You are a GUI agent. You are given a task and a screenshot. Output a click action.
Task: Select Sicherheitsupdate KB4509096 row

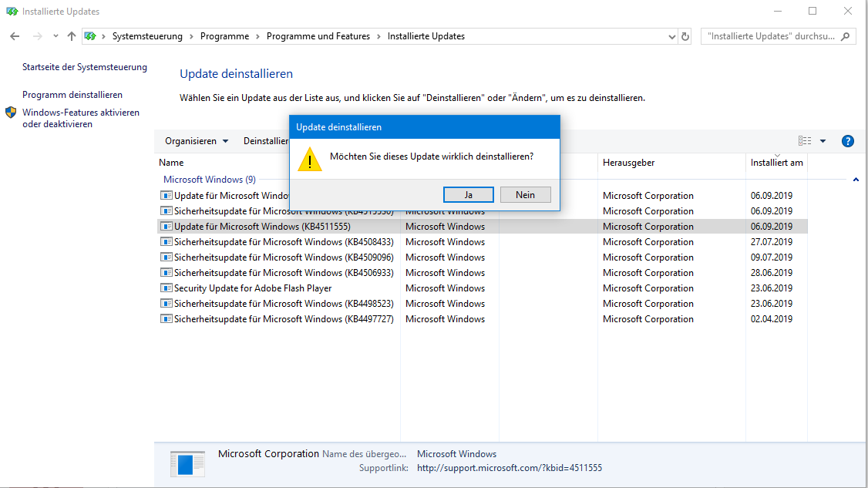tap(482, 257)
